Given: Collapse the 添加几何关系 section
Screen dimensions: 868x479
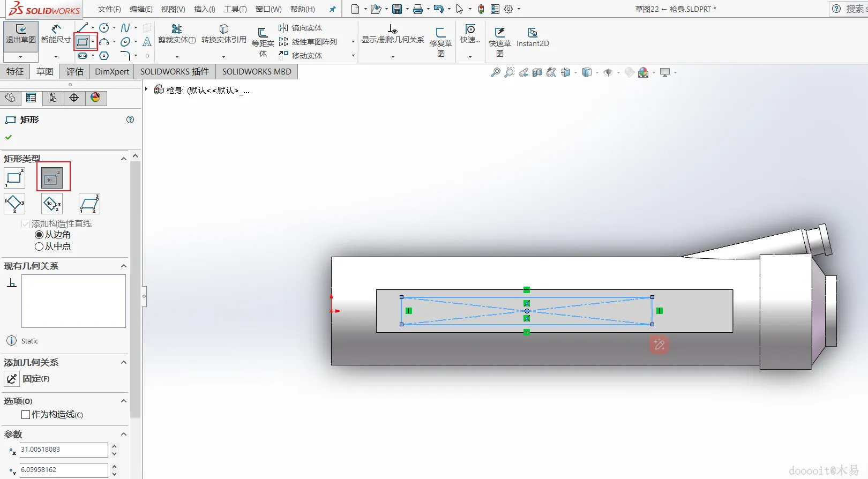Looking at the screenshot, I should click(124, 362).
